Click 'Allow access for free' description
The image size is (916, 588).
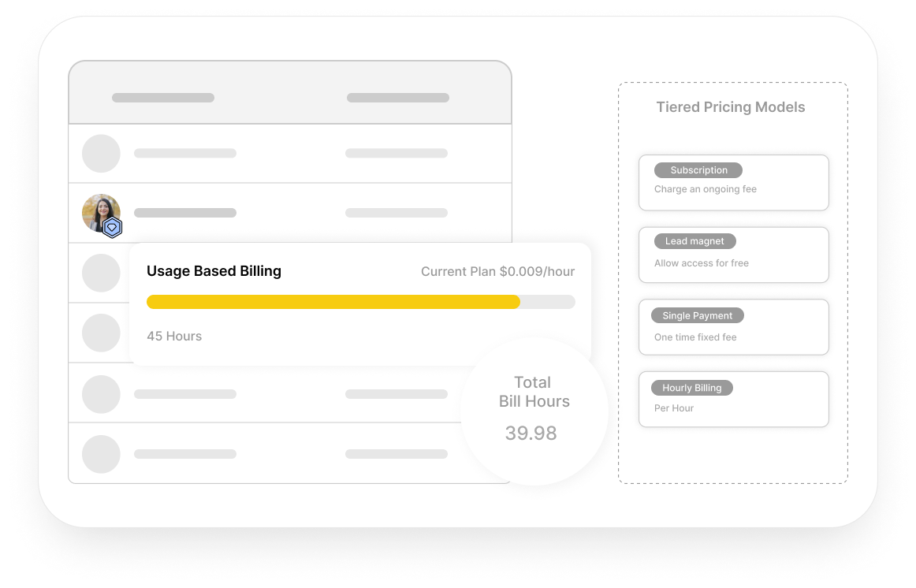tap(702, 263)
